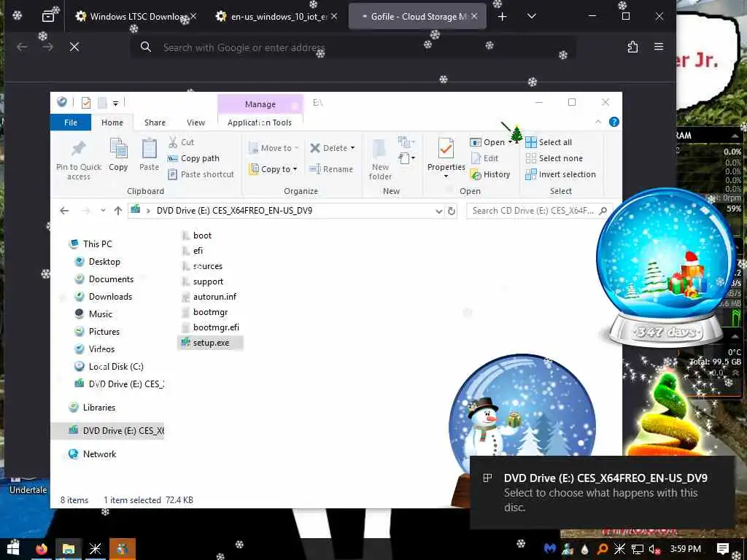This screenshot has width=747, height=560.
Task: Click Pin to Quick access icon
Action: point(79,149)
